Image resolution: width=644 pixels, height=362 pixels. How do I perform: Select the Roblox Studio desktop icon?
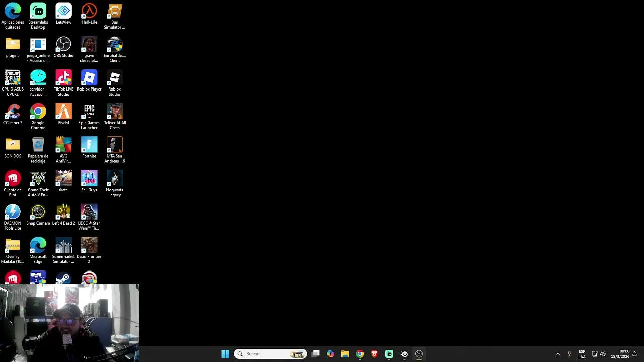click(x=115, y=83)
